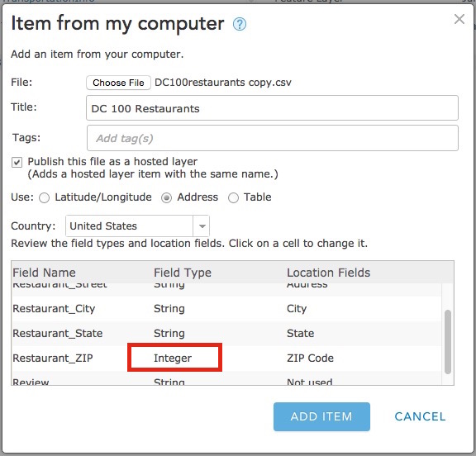The height and width of the screenshot is (456, 476).
Task: Open the United States country combo box
Action: pyautogui.click(x=137, y=226)
